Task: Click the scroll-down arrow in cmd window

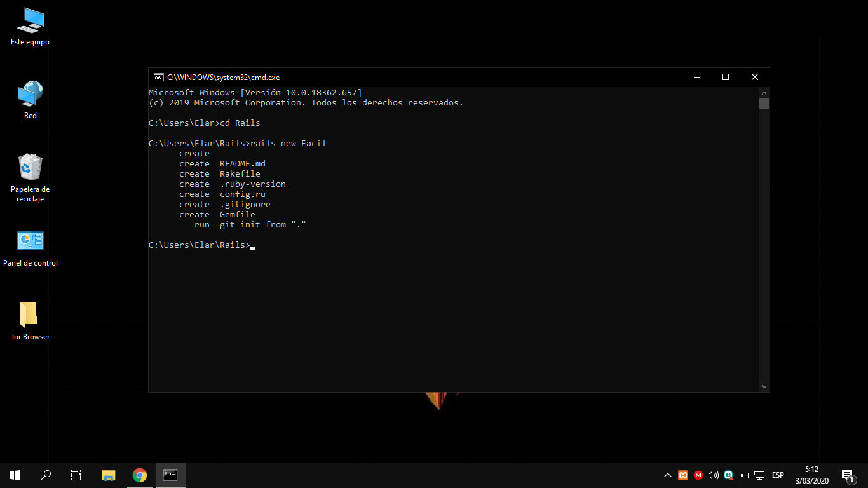Action: click(764, 386)
